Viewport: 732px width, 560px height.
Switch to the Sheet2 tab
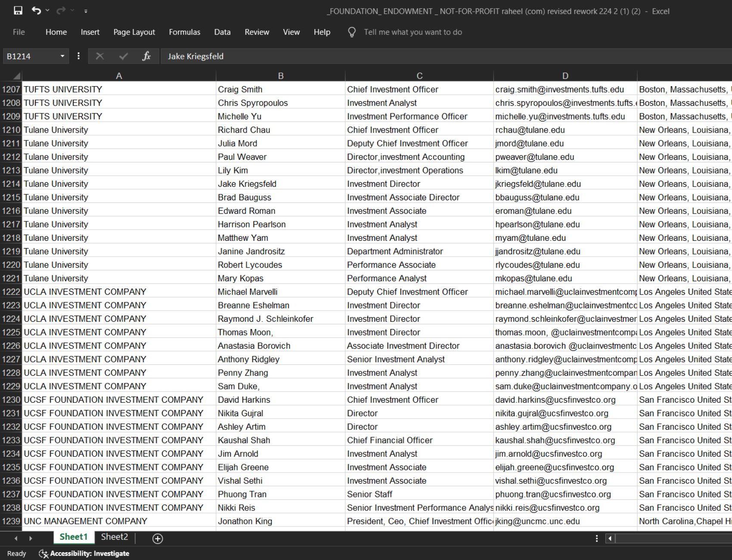coord(114,537)
